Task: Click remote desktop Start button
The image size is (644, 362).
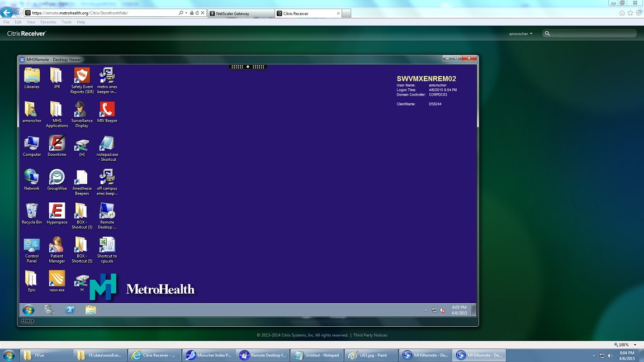Action: (29, 310)
